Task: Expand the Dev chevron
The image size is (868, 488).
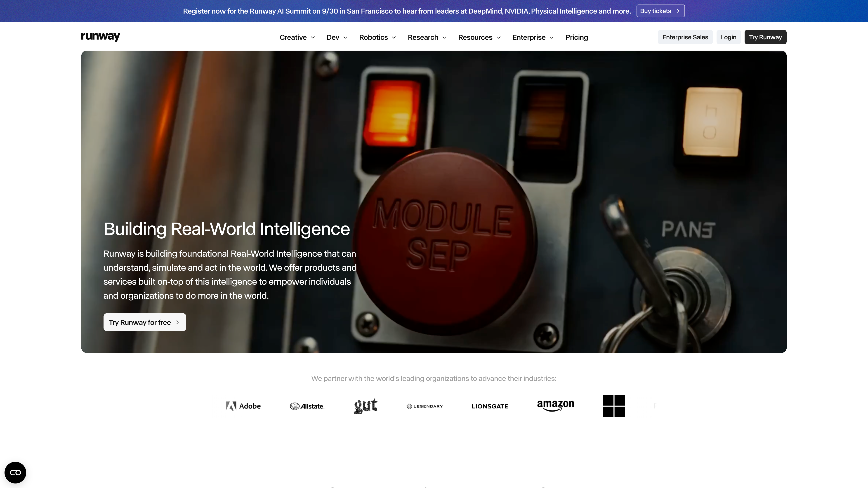Action: [x=345, y=37]
